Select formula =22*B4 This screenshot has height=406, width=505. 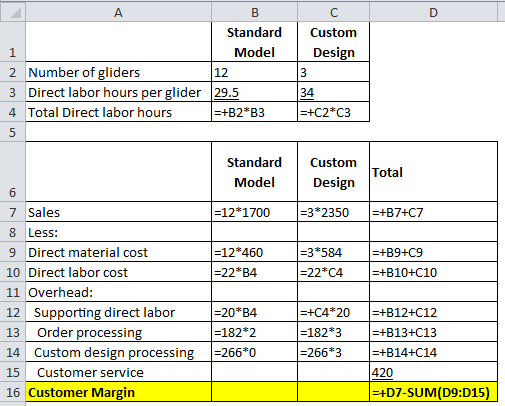(x=254, y=272)
